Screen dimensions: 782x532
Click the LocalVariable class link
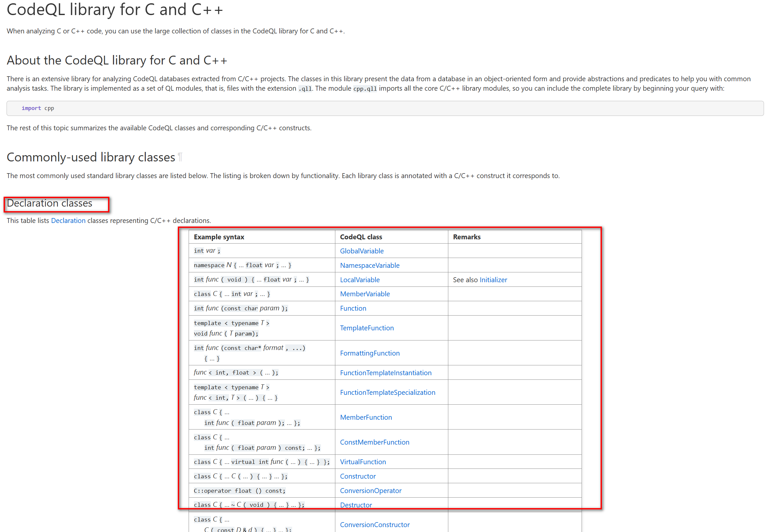[360, 280]
